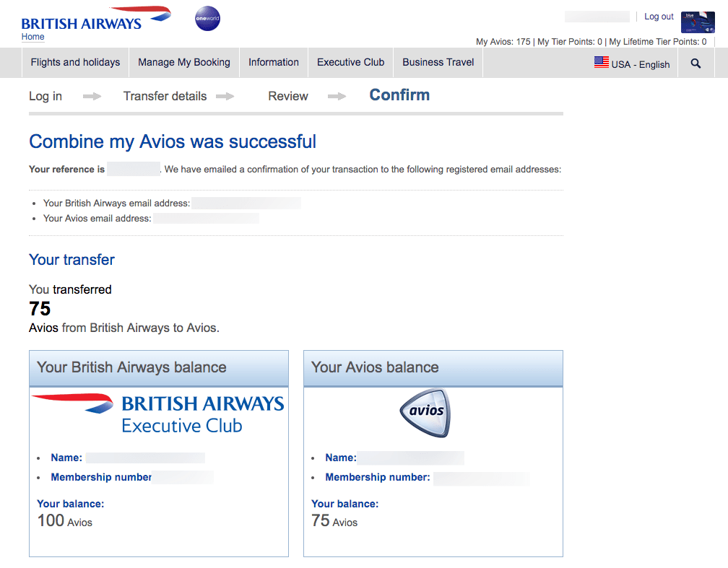Select the Review step
This screenshot has width=728, height=568.
tap(288, 96)
